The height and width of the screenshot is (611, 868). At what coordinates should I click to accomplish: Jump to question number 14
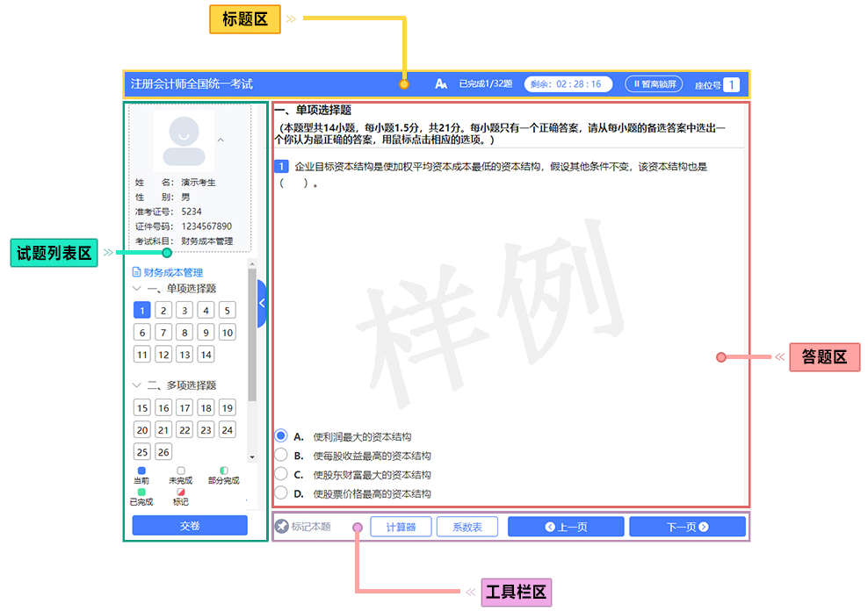206,355
